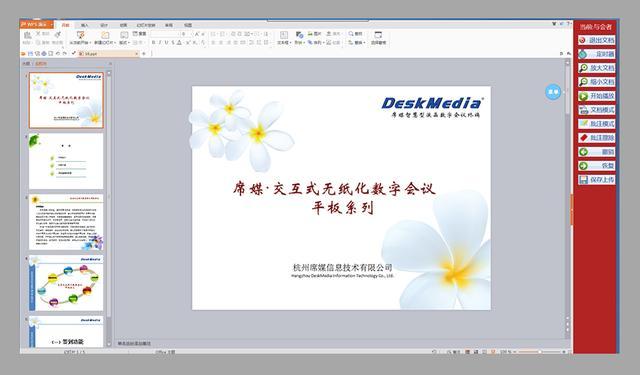Toggle Strikethrough formatting
Viewport: 640px width, 375px height.
(173, 42)
